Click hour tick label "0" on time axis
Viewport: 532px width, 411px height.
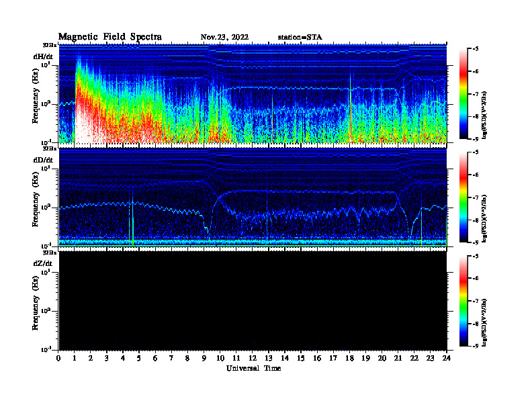point(58,358)
